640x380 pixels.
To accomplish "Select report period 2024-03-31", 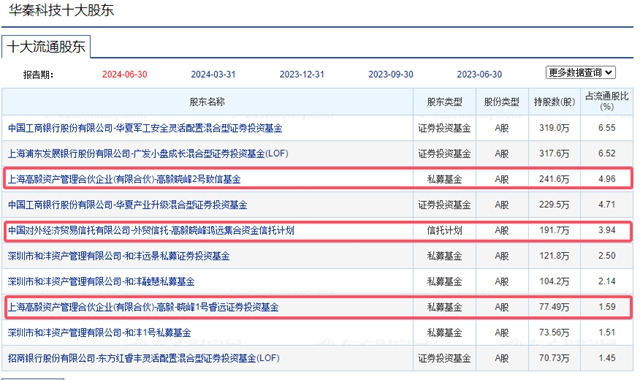I will click(213, 75).
